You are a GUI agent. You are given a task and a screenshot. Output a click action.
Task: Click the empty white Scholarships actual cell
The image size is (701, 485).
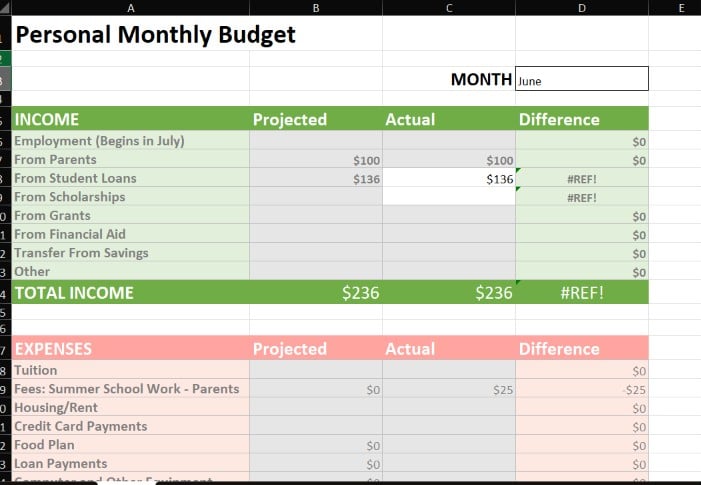449,197
